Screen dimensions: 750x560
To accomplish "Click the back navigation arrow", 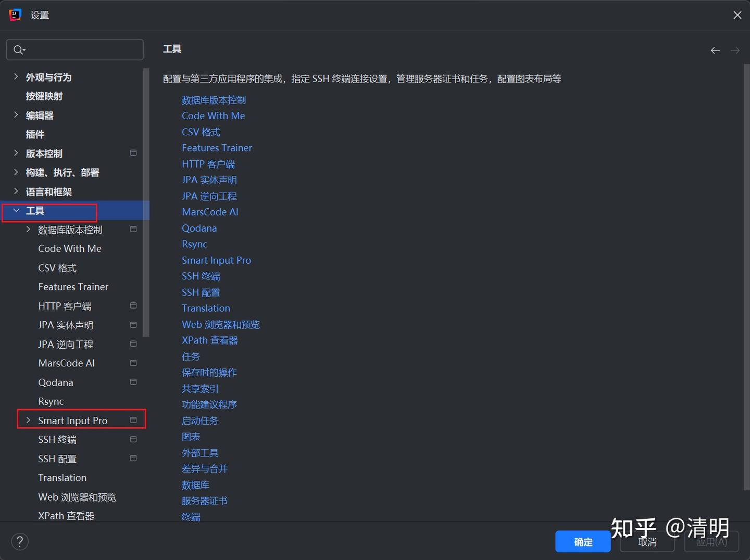I will [715, 50].
